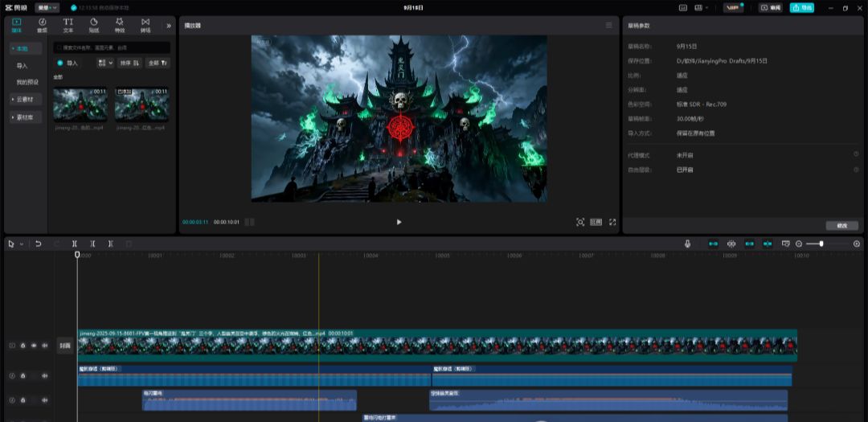Click the 导出 export button
Image resolution: width=868 pixels, height=422 pixels.
tap(801, 7)
